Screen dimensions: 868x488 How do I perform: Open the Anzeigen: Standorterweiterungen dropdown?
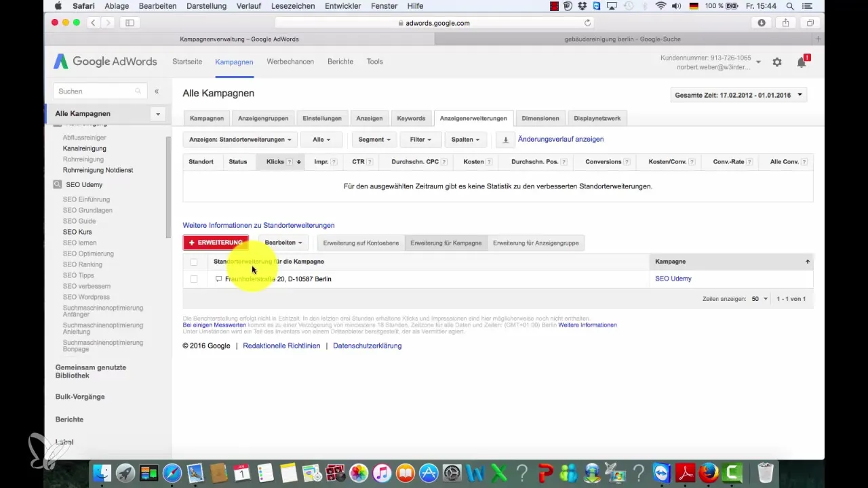pyautogui.click(x=240, y=140)
